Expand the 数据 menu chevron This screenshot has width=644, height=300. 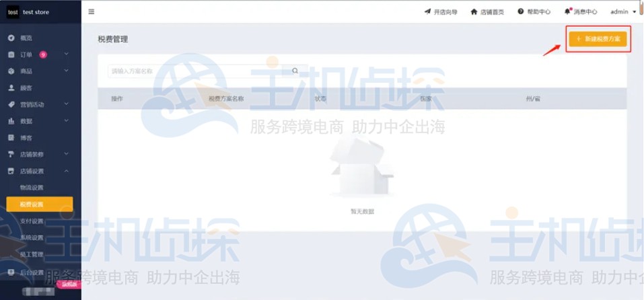67,121
